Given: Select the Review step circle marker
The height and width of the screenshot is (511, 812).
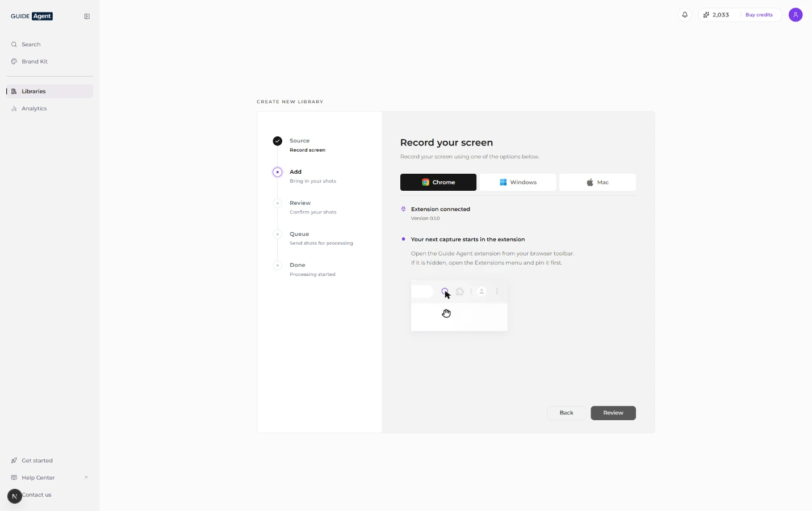Looking at the screenshot, I should tap(277, 203).
